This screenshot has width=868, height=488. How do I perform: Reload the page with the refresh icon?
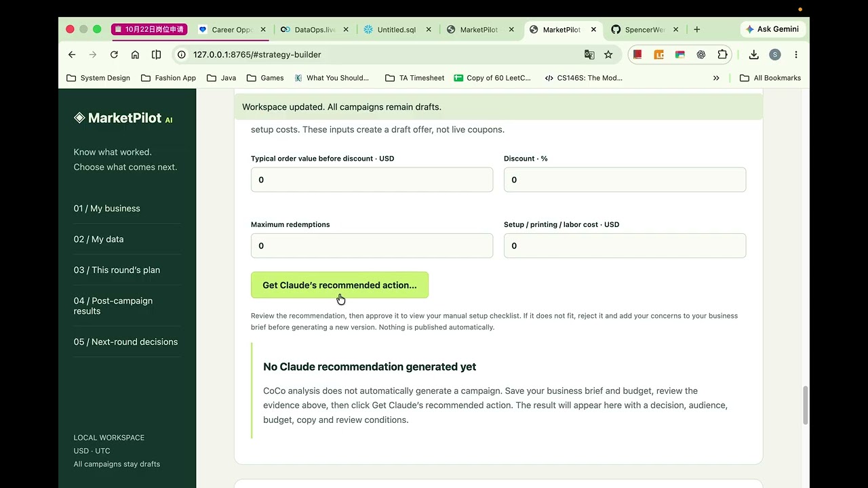point(114,55)
